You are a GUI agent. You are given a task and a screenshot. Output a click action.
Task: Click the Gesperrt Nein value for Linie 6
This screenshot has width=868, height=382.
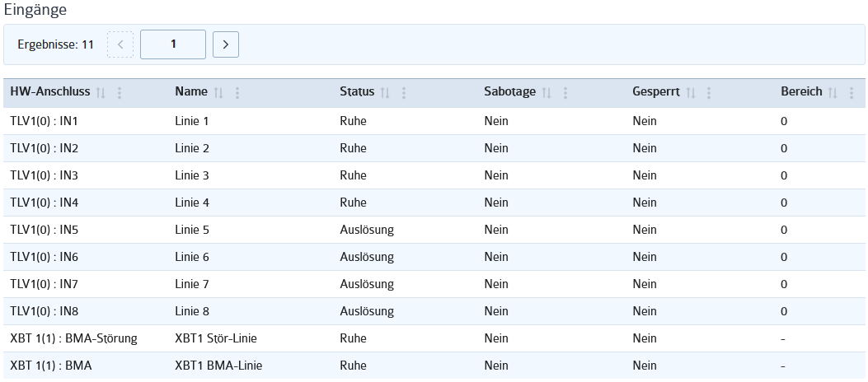[645, 257]
